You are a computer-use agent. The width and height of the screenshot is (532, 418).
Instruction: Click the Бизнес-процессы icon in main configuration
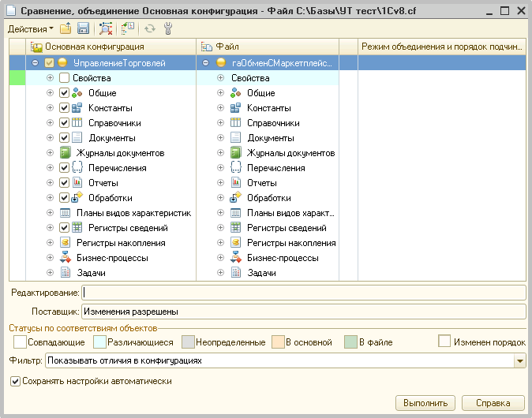[66, 257]
